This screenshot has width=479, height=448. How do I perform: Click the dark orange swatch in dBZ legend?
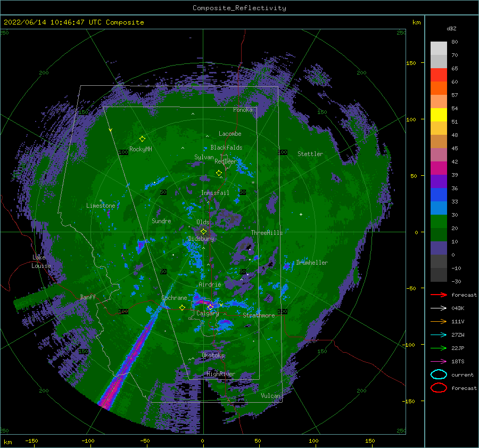pyautogui.click(x=439, y=88)
